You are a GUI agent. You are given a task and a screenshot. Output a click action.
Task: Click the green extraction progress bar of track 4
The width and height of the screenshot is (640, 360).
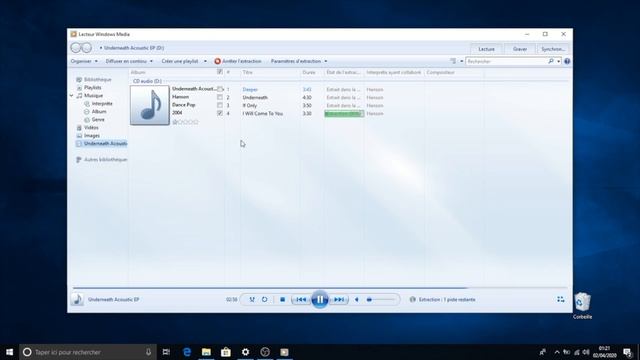point(344,113)
